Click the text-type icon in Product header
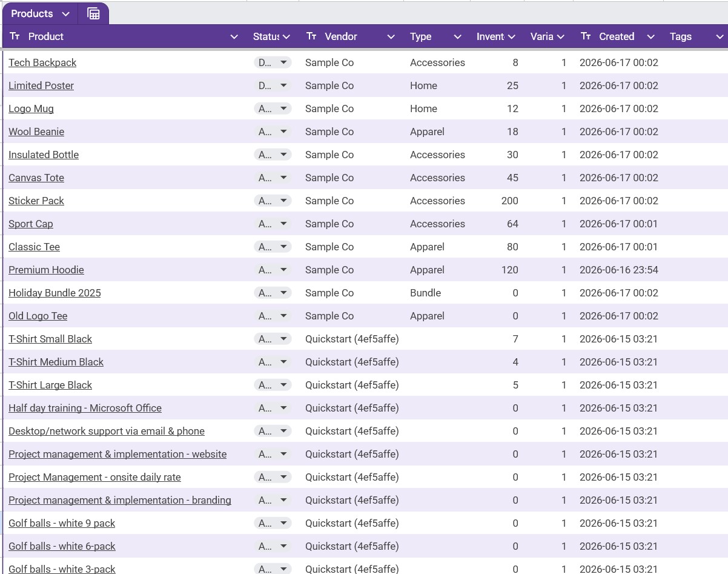This screenshot has width=728, height=574. pos(15,36)
